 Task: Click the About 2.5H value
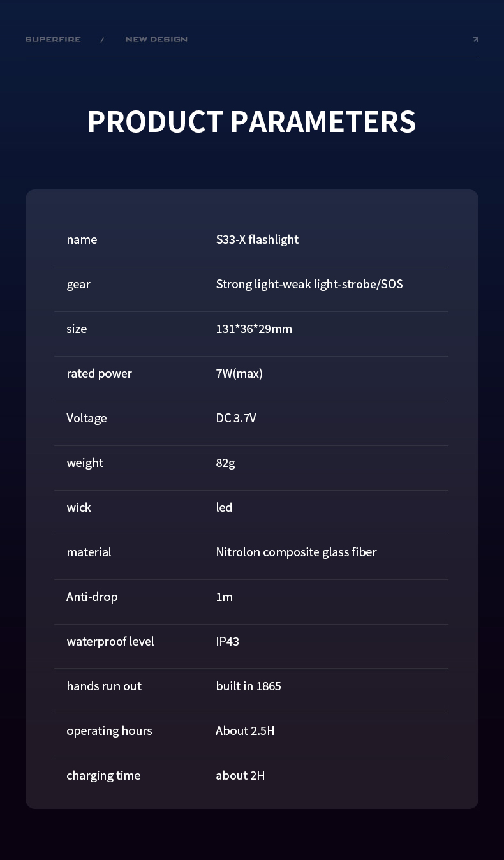[245, 730]
